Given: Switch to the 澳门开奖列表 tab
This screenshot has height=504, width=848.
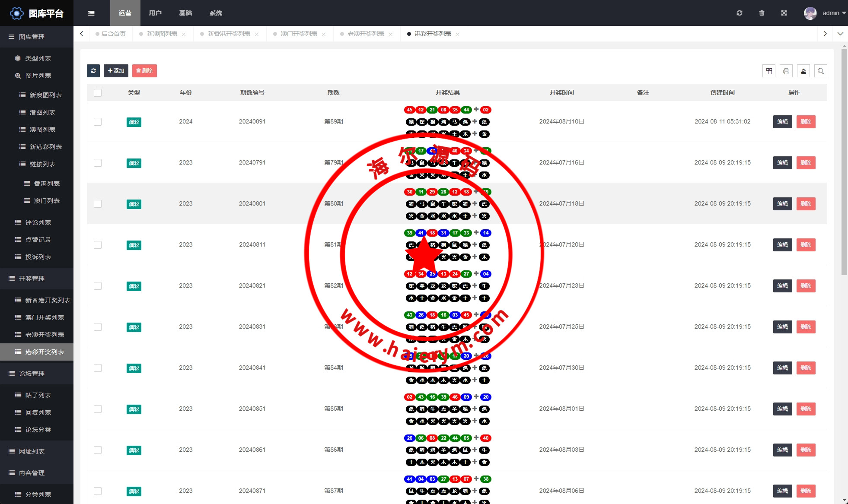Looking at the screenshot, I should pyautogui.click(x=299, y=34).
